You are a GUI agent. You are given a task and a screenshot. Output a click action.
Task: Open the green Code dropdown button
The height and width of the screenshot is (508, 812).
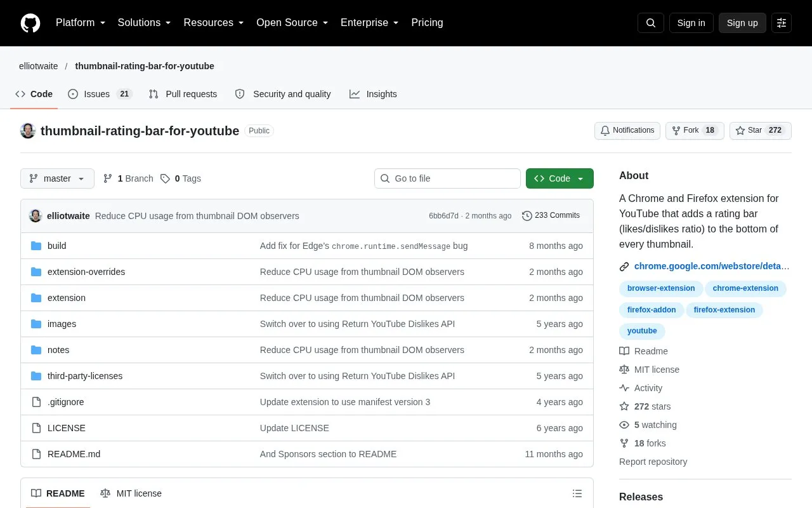pyautogui.click(x=560, y=178)
